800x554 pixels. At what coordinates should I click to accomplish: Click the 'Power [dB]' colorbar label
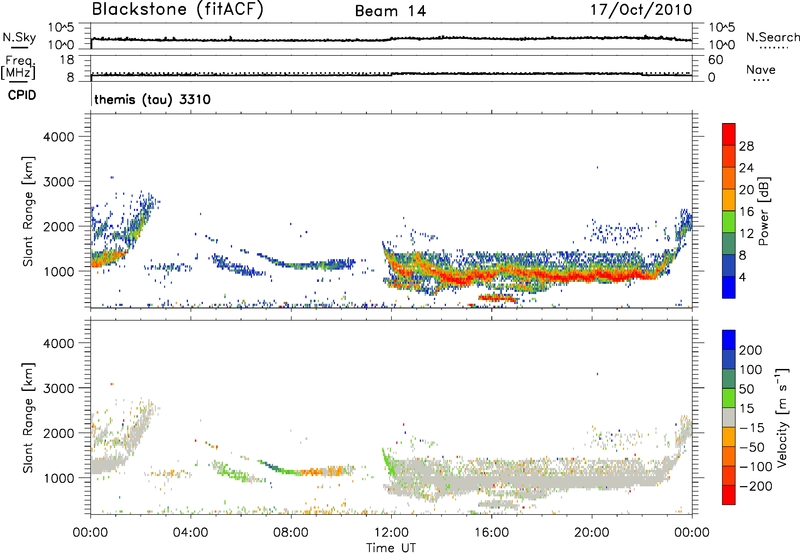tap(764, 211)
